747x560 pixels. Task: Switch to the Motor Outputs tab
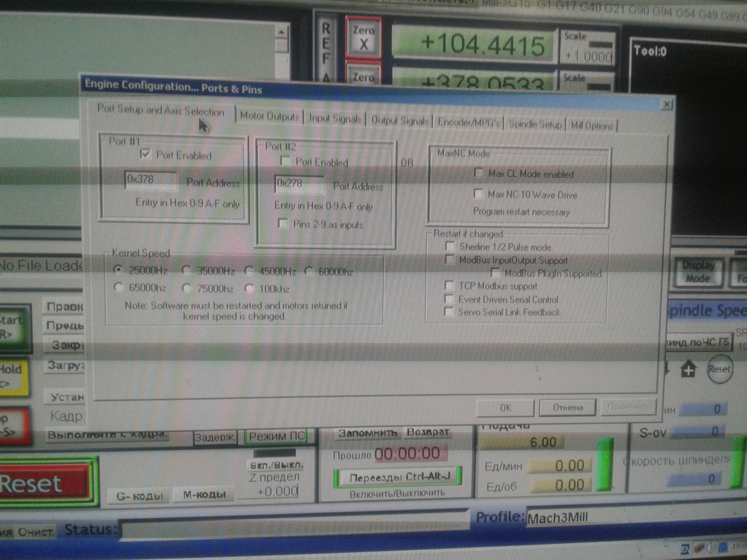pyautogui.click(x=269, y=116)
